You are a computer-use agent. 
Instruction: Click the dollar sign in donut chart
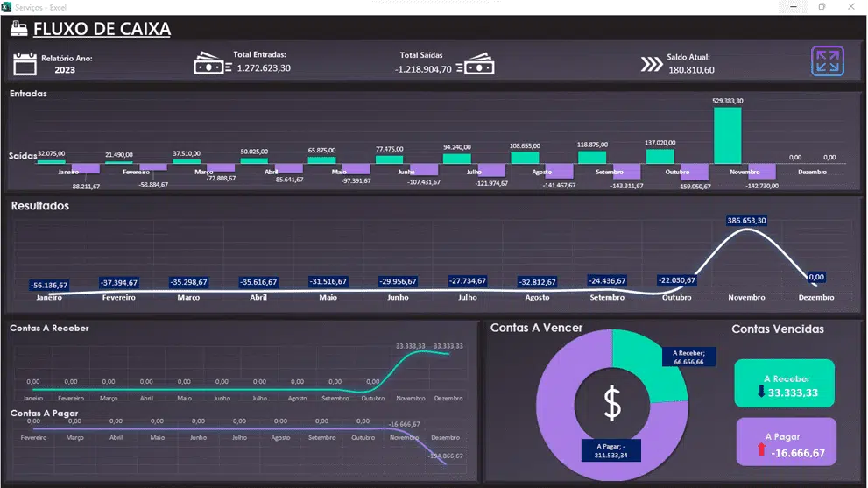[612, 403]
